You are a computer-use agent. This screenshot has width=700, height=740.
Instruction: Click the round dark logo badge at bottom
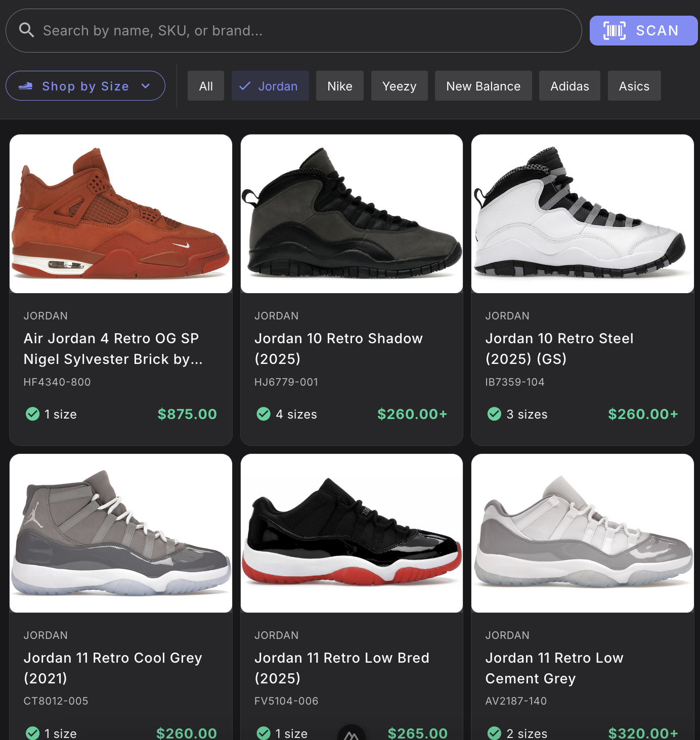click(x=352, y=733)
